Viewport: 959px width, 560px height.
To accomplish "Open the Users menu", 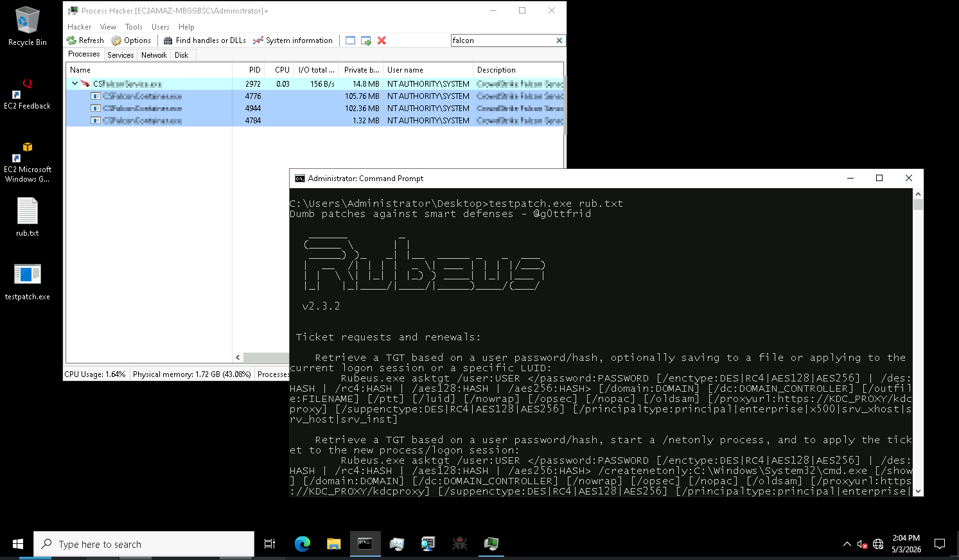I will pos(161,27).
